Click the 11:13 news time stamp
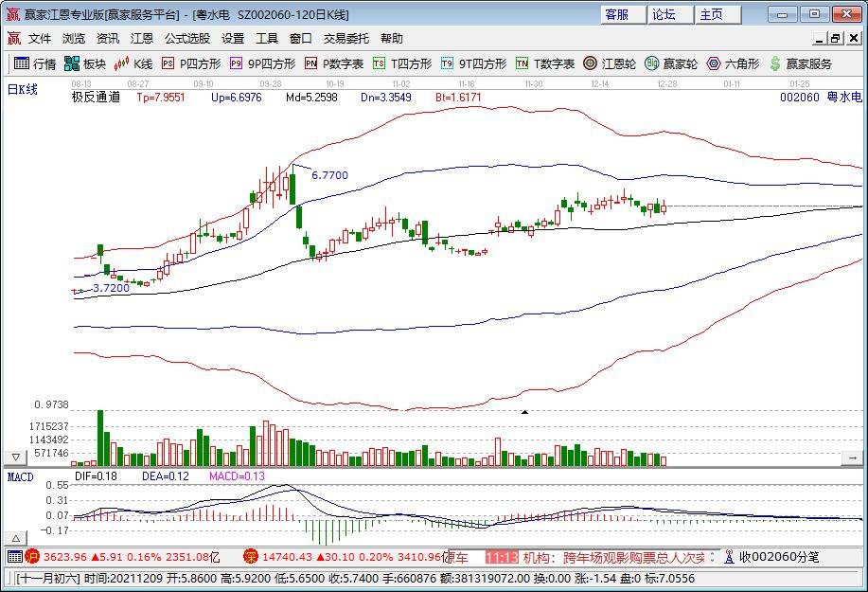 click(502, 557)
